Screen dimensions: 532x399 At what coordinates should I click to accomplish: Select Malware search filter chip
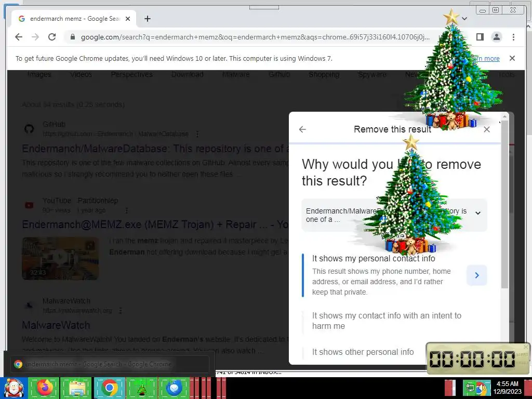click(236, 74)
